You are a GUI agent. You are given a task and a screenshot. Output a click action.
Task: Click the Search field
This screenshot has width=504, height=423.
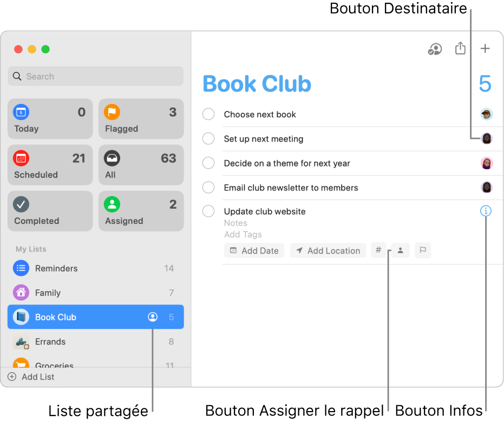pyautogui.click(x=96, y=76)
